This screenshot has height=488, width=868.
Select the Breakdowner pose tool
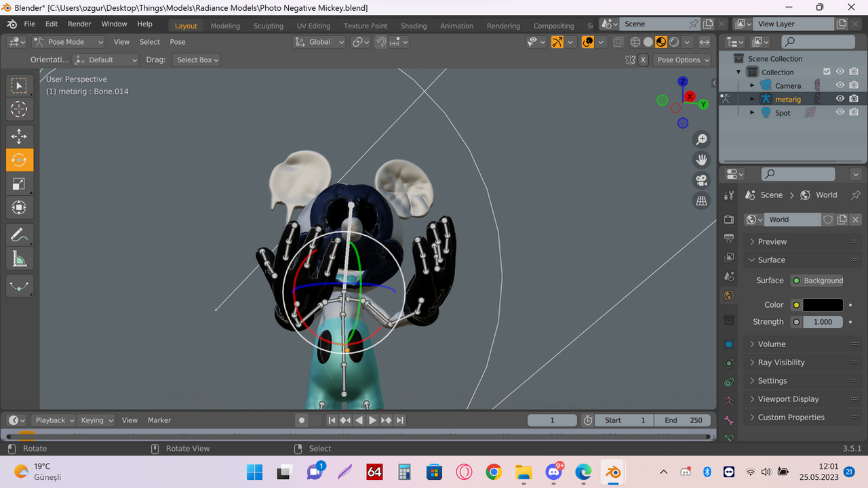[19, 285]
